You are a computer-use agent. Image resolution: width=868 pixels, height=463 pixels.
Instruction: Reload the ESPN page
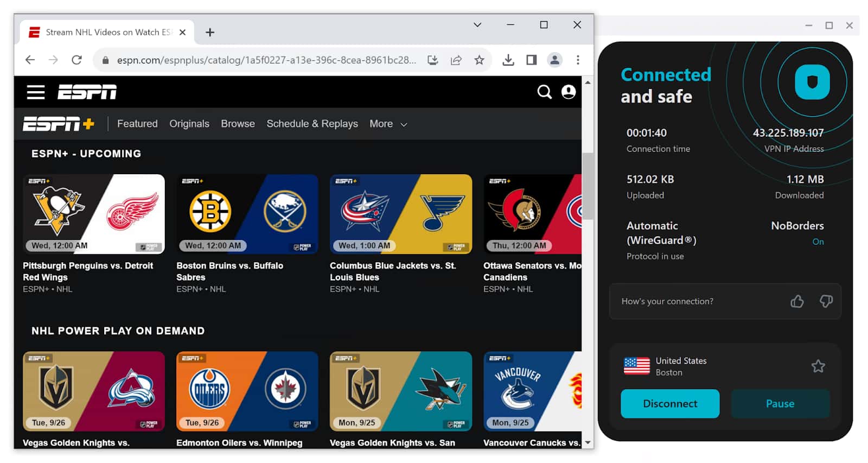point(76,60)
